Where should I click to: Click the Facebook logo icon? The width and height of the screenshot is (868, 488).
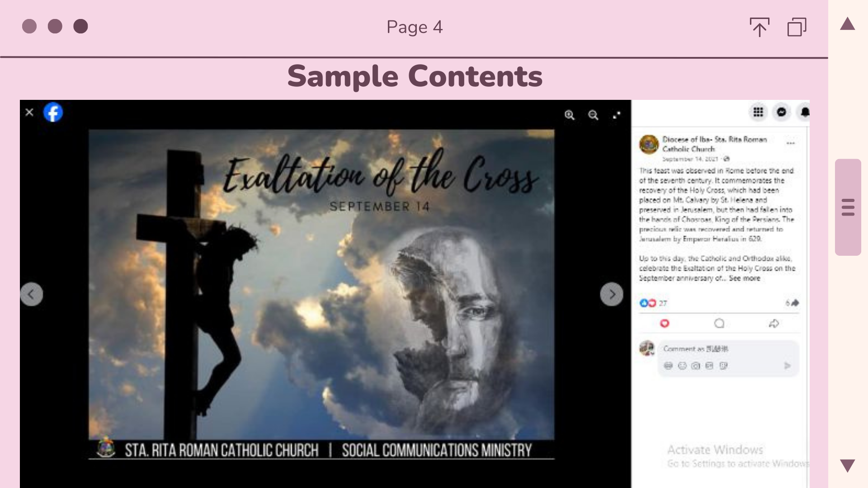53,113
